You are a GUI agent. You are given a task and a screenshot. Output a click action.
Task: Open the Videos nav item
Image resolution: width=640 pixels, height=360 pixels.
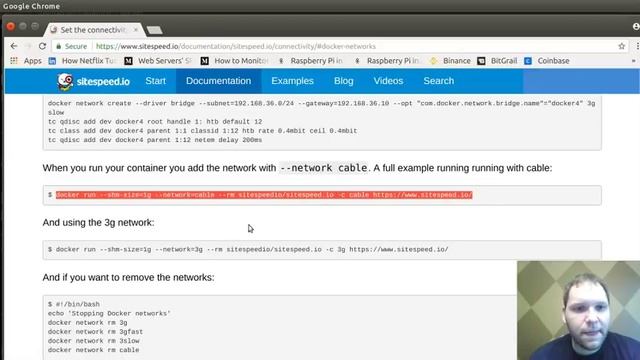point(388,81)
